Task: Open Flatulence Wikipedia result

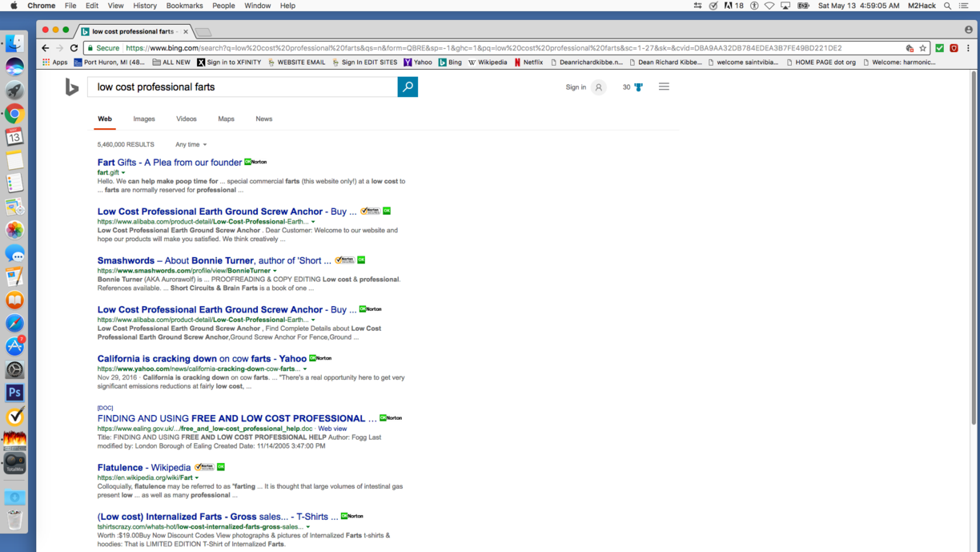Action: pyautogui.click(x=144, y=468)
